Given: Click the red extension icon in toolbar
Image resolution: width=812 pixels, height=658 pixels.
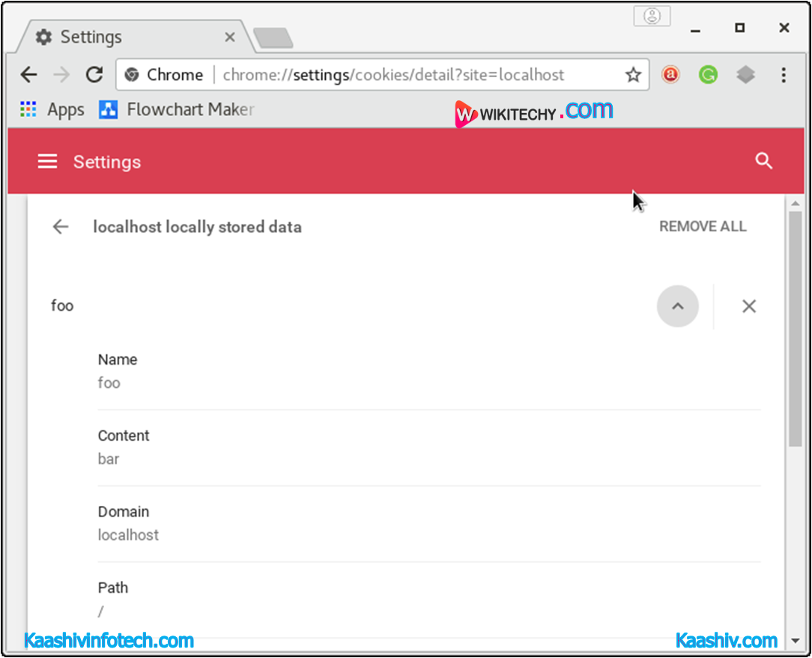Looking at the screenshot, I should pos(670,75).
